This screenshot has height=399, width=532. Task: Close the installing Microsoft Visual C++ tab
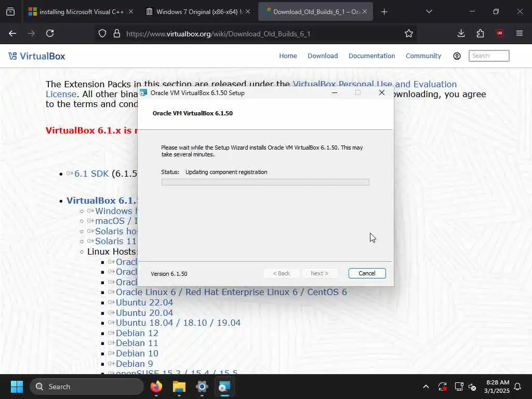pyautogui.click(x=130, y=11)
